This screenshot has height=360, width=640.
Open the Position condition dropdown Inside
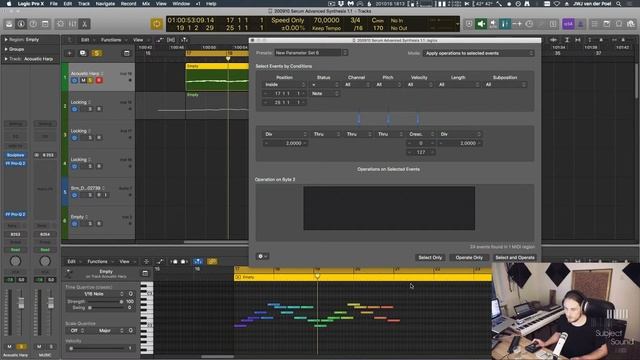pyautogui.click(x=284, y=84)
